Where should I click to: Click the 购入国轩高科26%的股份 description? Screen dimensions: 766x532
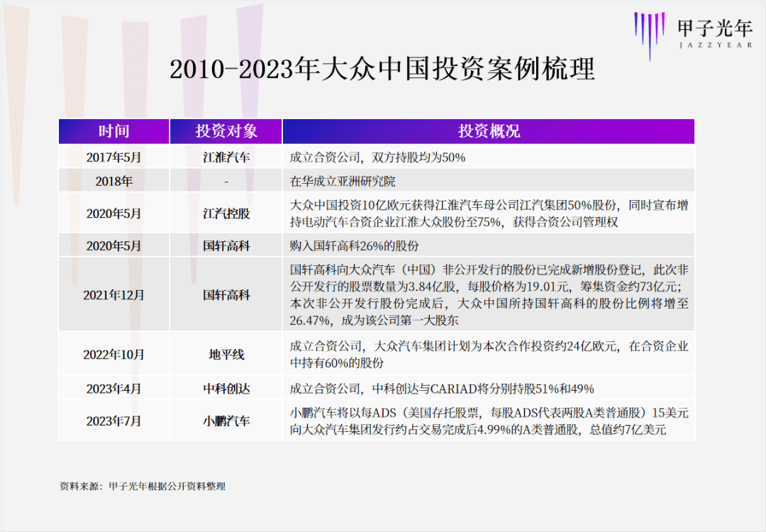click(x=355, y=246)
